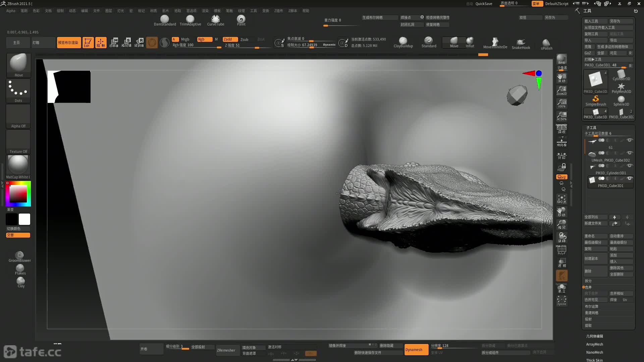644x362 pixels.
Task: Choose the CurveTube brush
Action: 216,20
